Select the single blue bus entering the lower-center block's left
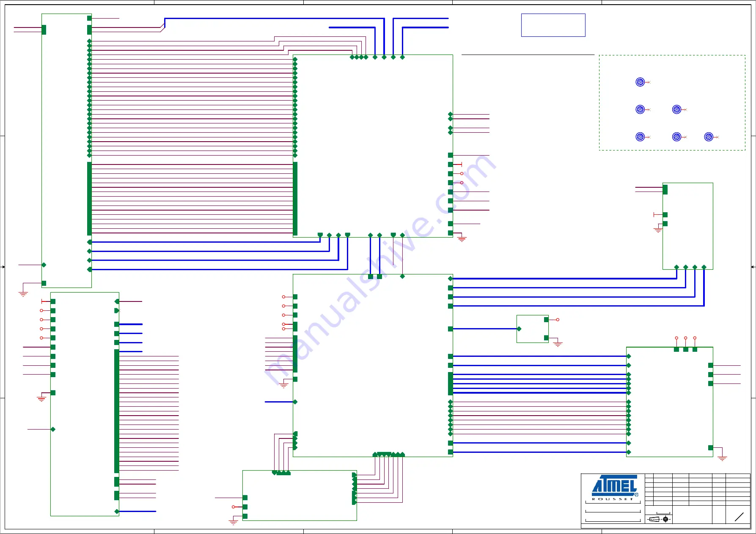Image resolution: width=756 pixels, height=534 pixels. (279, 402)
